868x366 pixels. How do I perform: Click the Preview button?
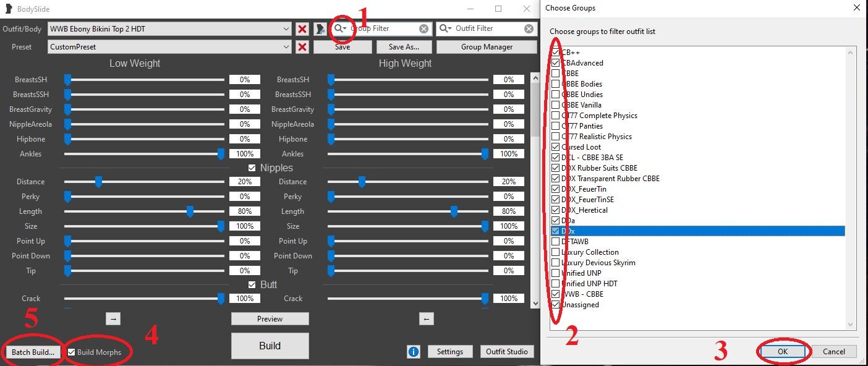click(270, 319)
